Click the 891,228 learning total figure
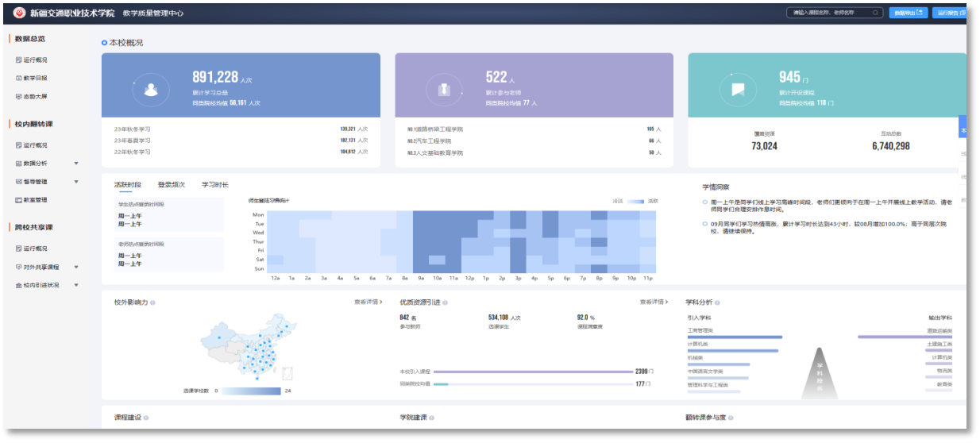The width and height of the screenshot is (980, 443). (215, 77)
